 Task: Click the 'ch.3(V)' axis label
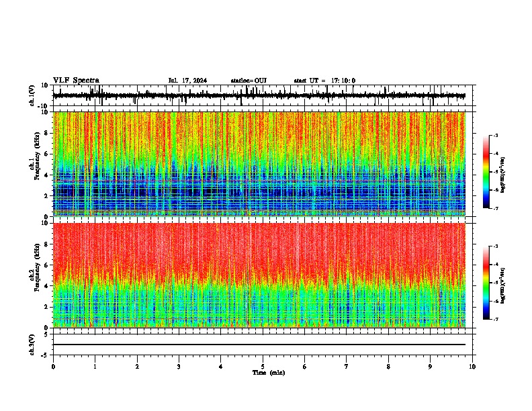[x=32, y=345]
